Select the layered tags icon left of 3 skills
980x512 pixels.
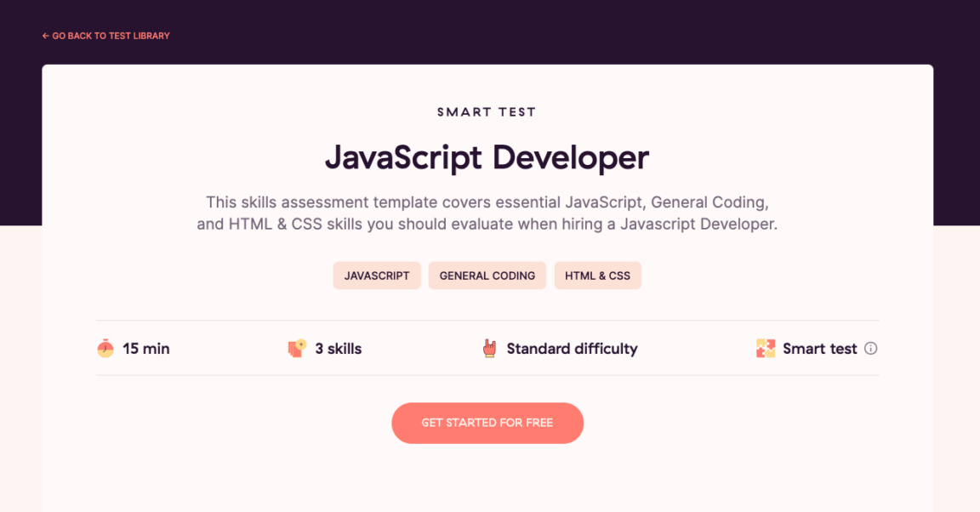[296, 348]
